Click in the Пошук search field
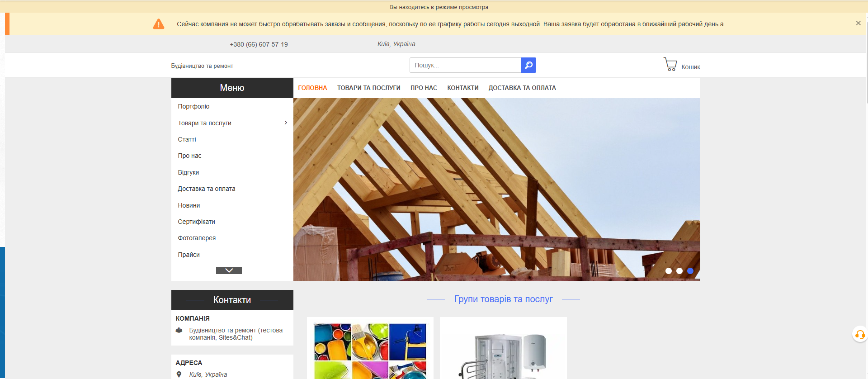Viewport: 868px width, 379px height. pyautogui.click(x=465, y=65)
